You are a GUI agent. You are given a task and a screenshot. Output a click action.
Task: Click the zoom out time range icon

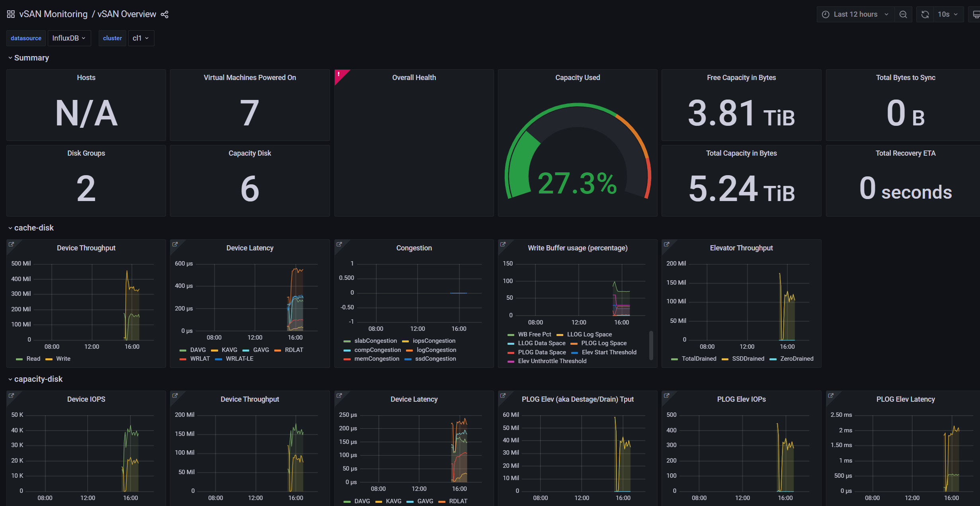tap(903, 14)
